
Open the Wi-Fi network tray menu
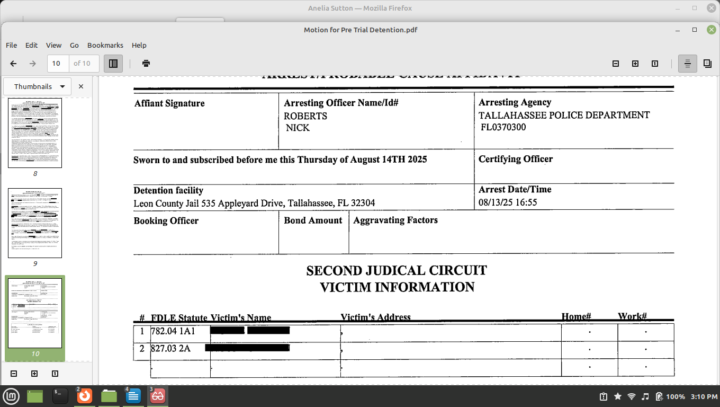[631, 396]
